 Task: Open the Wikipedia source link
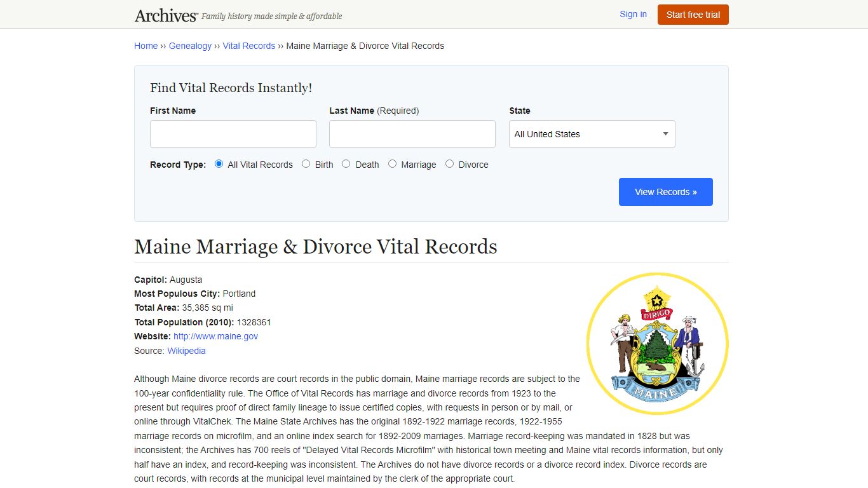(x=186, y=351)
